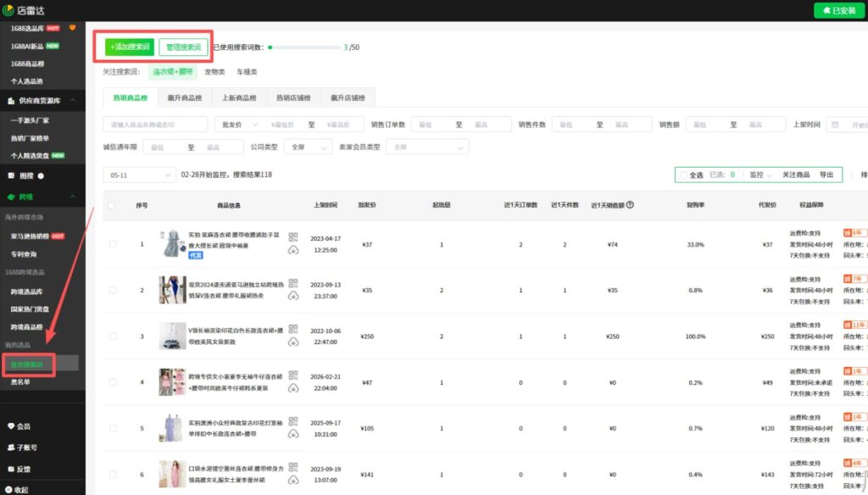Tick the checkbox for row 5
868x495 pixels.
click(113, 429)
